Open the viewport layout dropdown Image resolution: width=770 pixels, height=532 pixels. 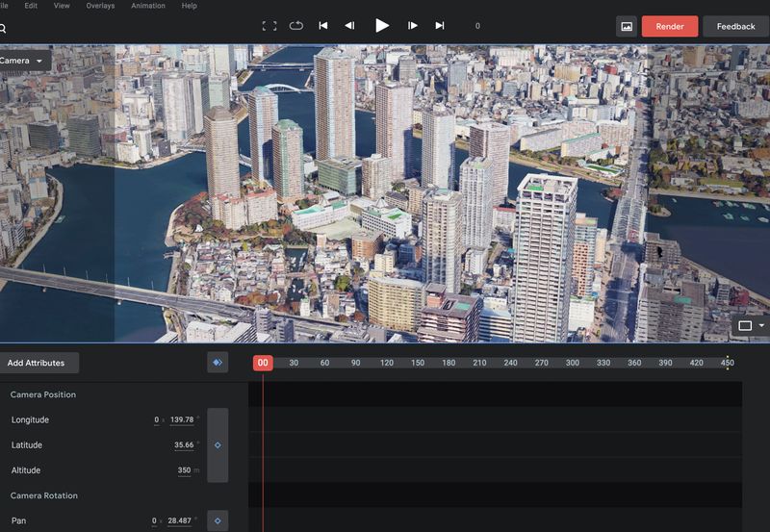tap(750, 326)
